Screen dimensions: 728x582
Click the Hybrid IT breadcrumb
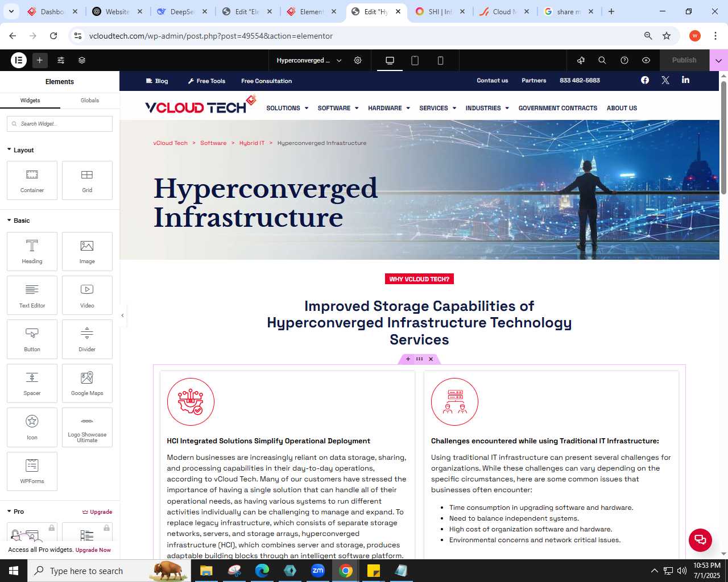[252, 143]
